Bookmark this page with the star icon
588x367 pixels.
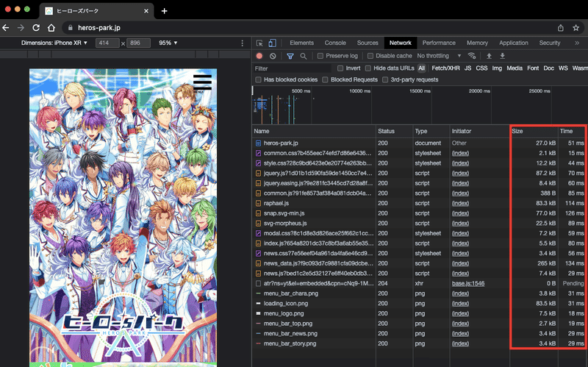click(576, 28)
